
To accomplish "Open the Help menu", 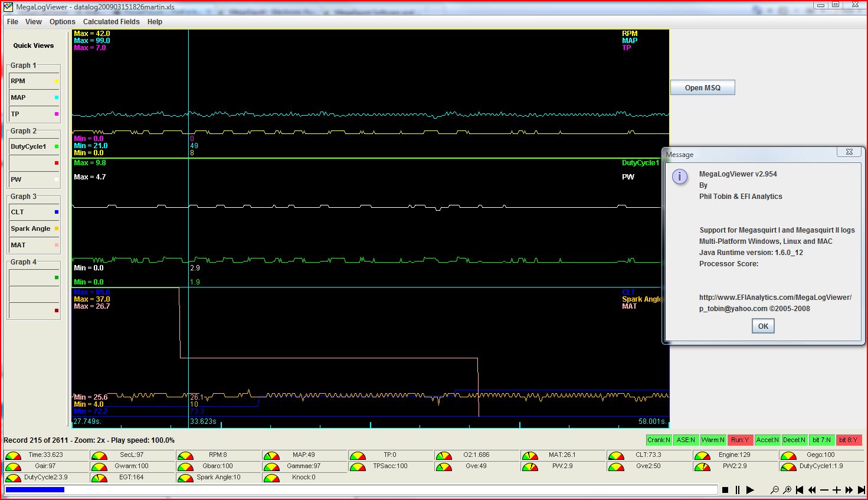I will (155, 22).
